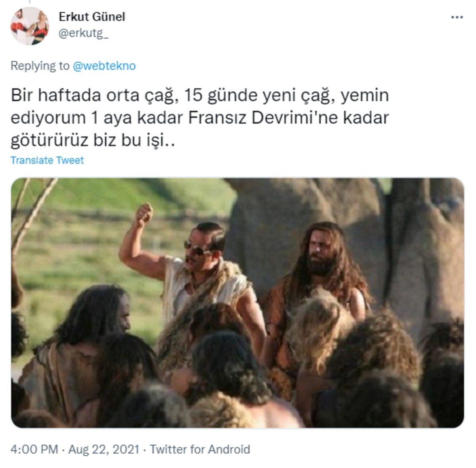Screen dimensions: 476x468
Task: Click the Translate Tweet link
Action: pos(47,160)
